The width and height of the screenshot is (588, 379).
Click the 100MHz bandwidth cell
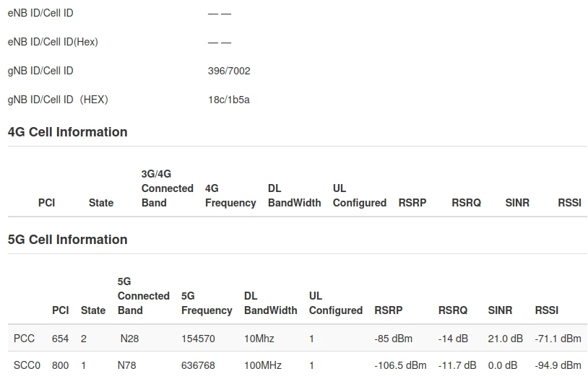click(x=263, y=365)
